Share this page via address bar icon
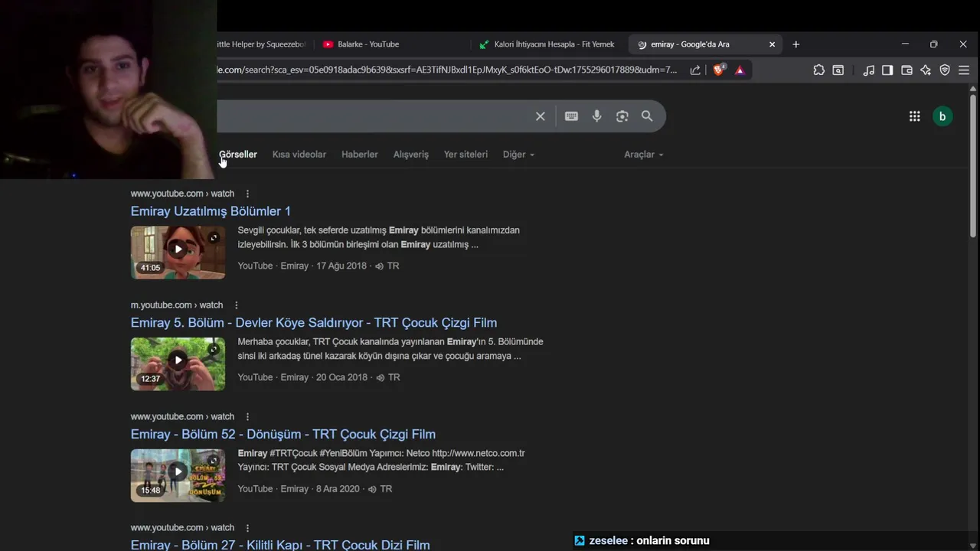The width and height of the screenshot is (980, 551). point(695,70)
